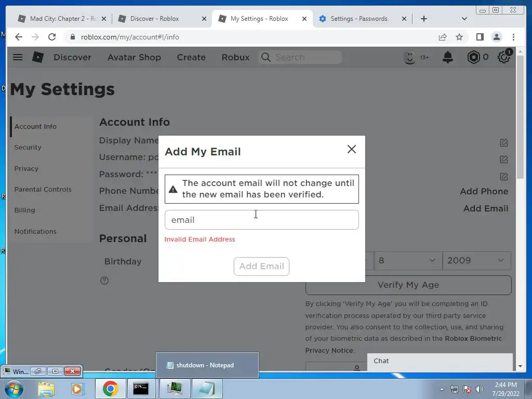
Task: Edit the Username pencil icon
Action: tap(504, 159)
